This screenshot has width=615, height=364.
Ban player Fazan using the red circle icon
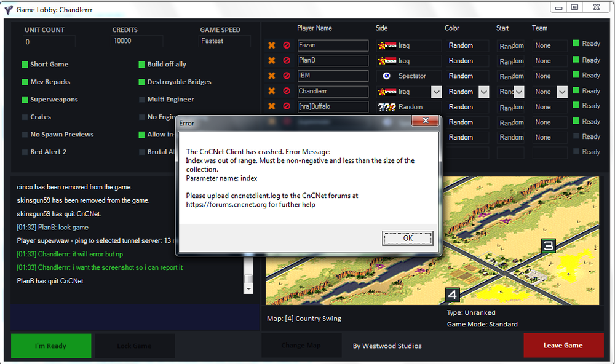(287, 45)
